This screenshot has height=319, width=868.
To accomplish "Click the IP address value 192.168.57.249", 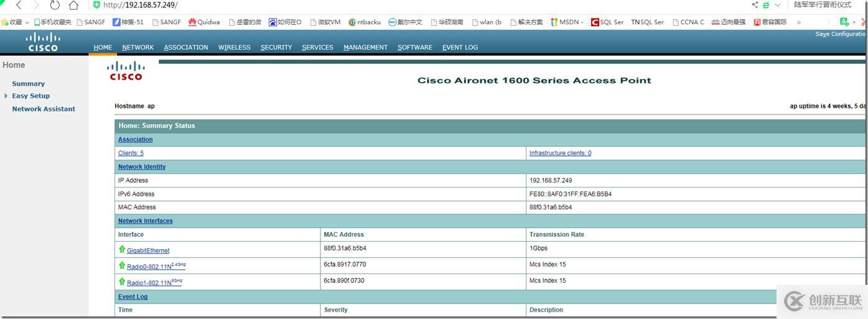I will (x=551, y=180).
